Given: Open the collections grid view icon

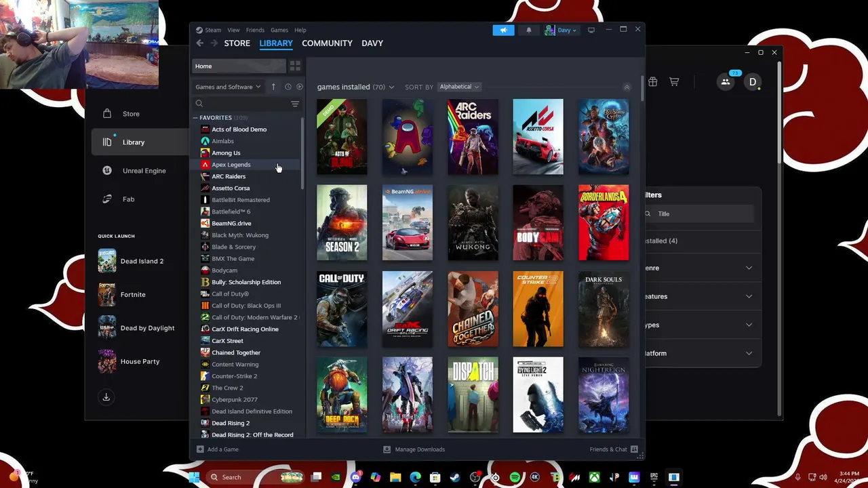Looking at the screenshot, I should pyautogui.click(x=295, y=66).
